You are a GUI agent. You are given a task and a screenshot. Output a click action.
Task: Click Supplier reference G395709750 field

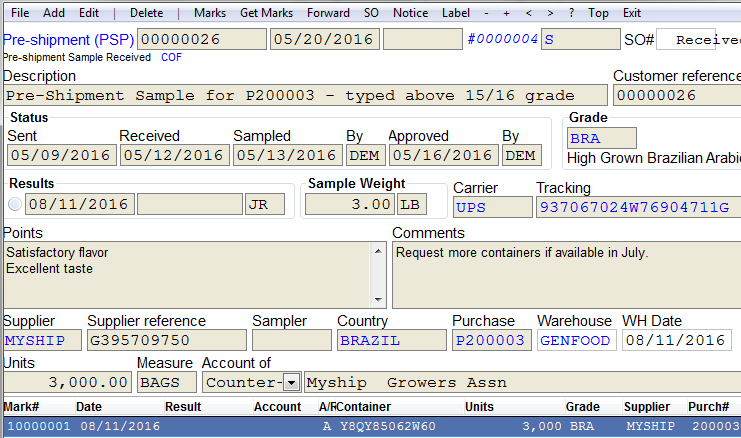coord(167,340)
